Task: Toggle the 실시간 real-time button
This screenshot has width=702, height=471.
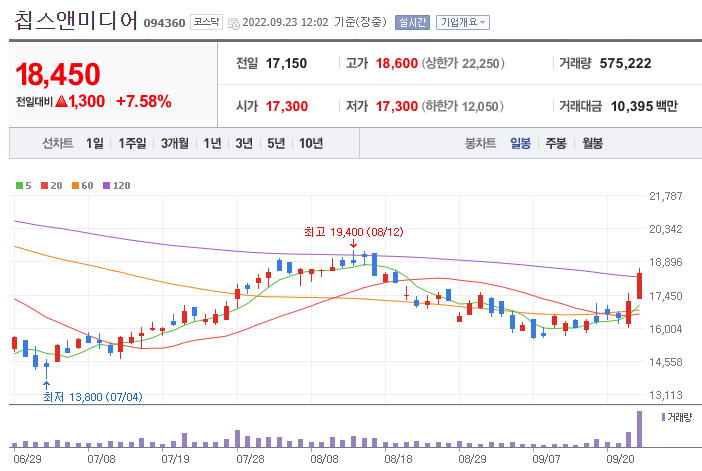Action: 412,22
